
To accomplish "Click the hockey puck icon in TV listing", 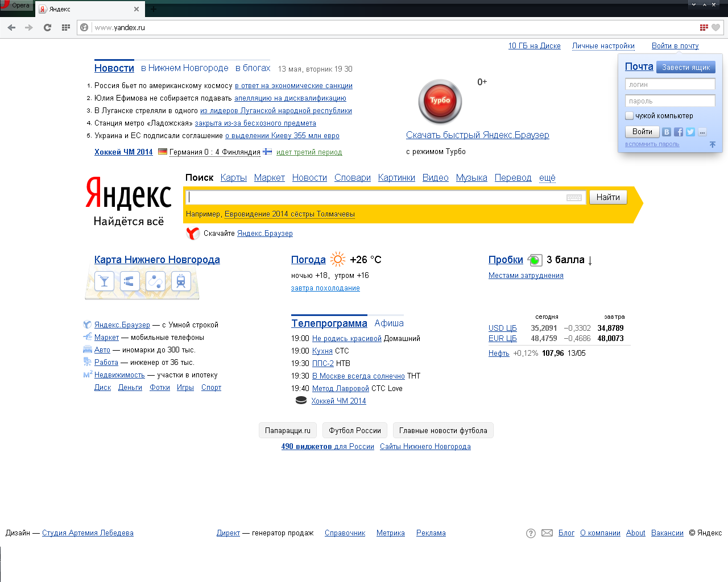I will click(301, 400).
